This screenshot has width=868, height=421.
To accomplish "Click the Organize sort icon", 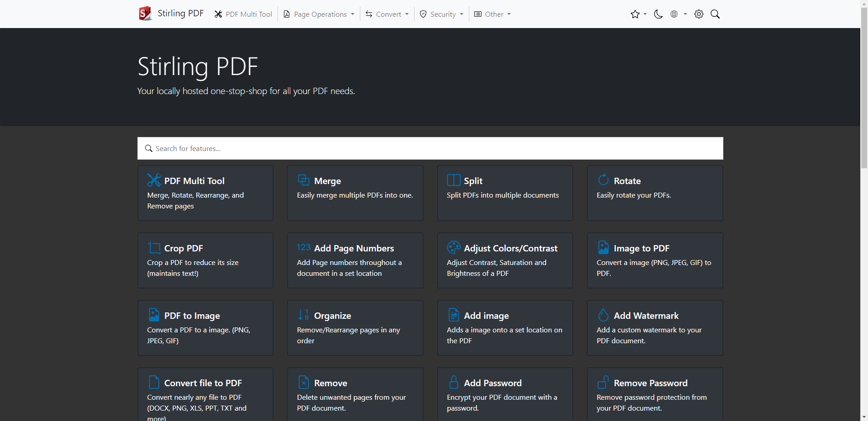I will [x=303, y=315].
